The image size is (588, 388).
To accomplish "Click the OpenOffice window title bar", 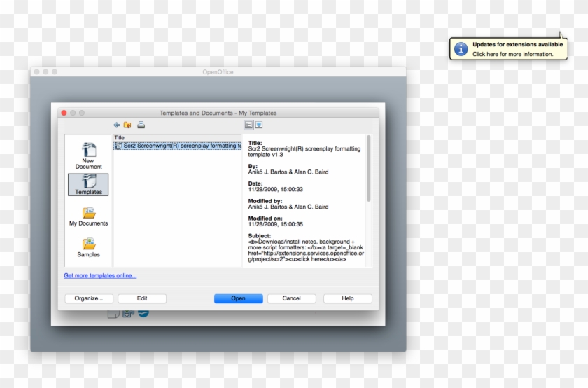I will point(218,71).
